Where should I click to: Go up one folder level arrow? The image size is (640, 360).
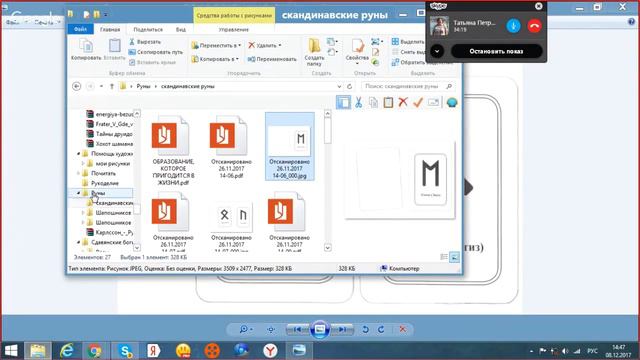pos(112,87)
